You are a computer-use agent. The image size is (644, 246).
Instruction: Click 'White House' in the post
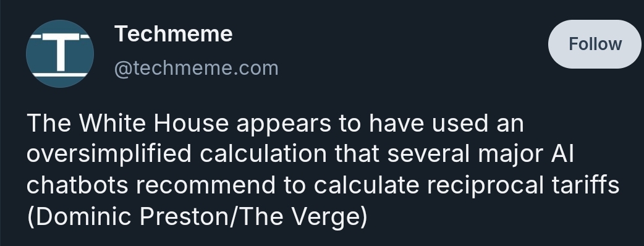(154, 123)
